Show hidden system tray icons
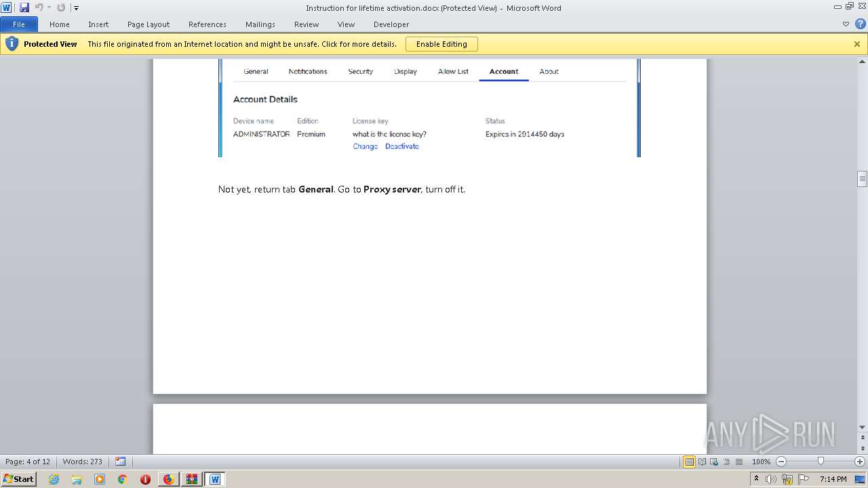Viewport: 868px width, 488px height. [757, 479]
